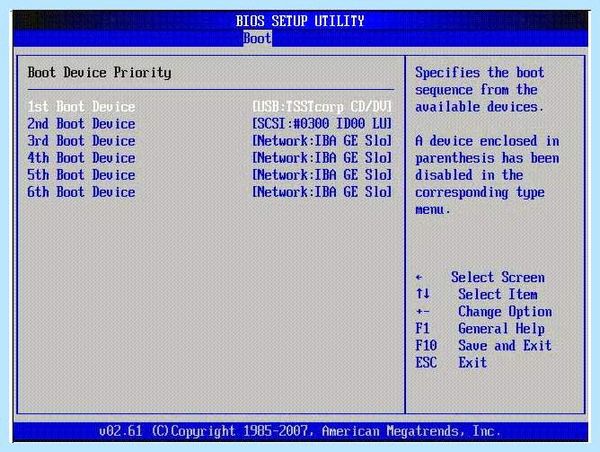600x452 pixels.
Task: Open the 5th Boot Device Network value
Action: pos(322,175)
